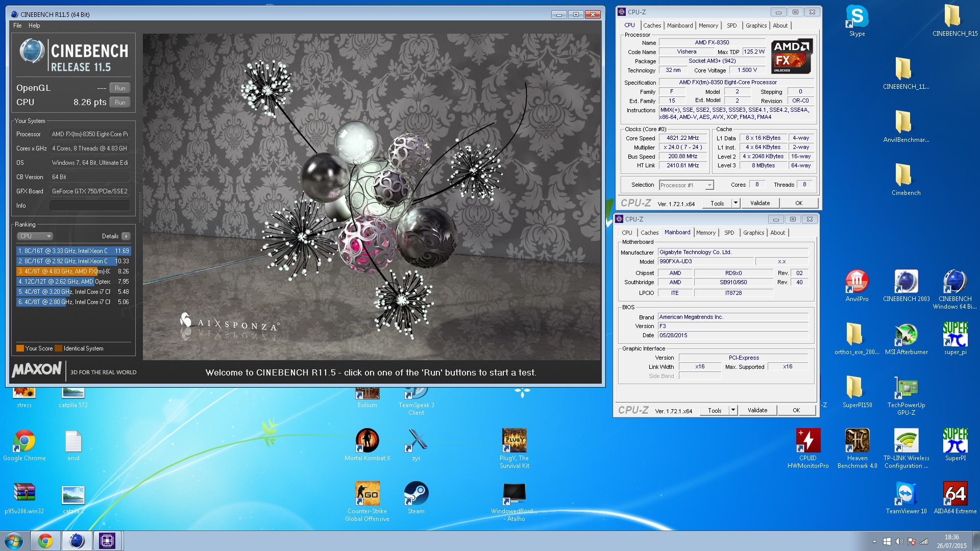Launch CPUID HWMonitorPro shortcut
Image resolution: width=980 pixels, height=551 pixels.
click(x=808, y=448)
